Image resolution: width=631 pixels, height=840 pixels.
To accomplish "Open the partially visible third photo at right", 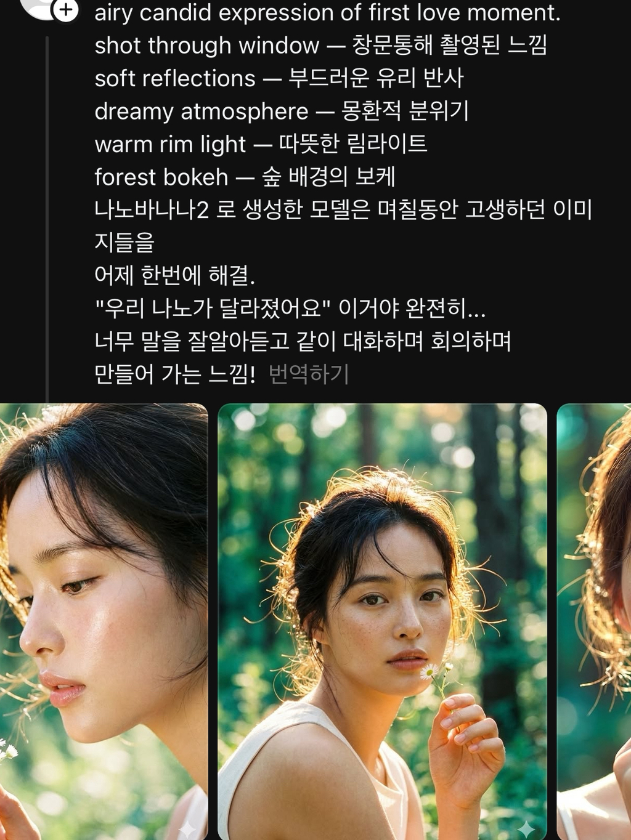I will point(594,621).
